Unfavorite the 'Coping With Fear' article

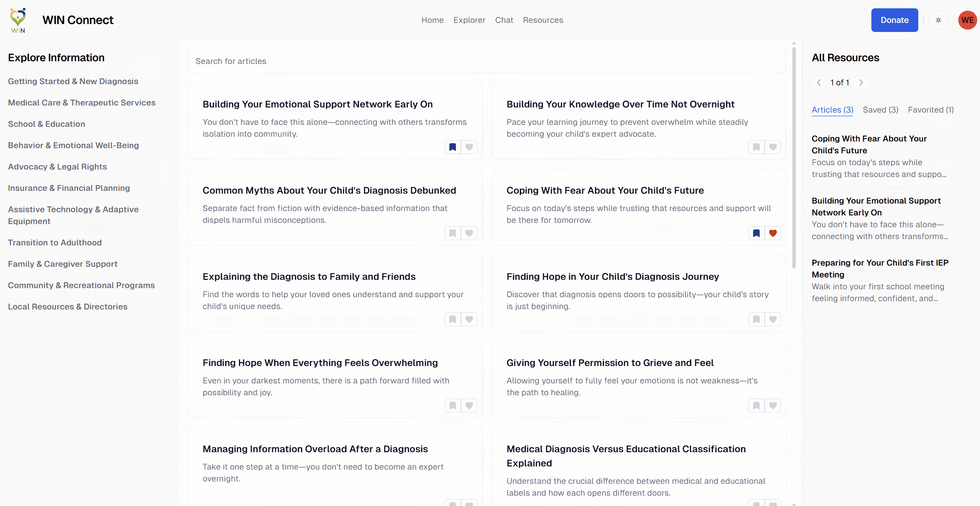pos(773,233)
